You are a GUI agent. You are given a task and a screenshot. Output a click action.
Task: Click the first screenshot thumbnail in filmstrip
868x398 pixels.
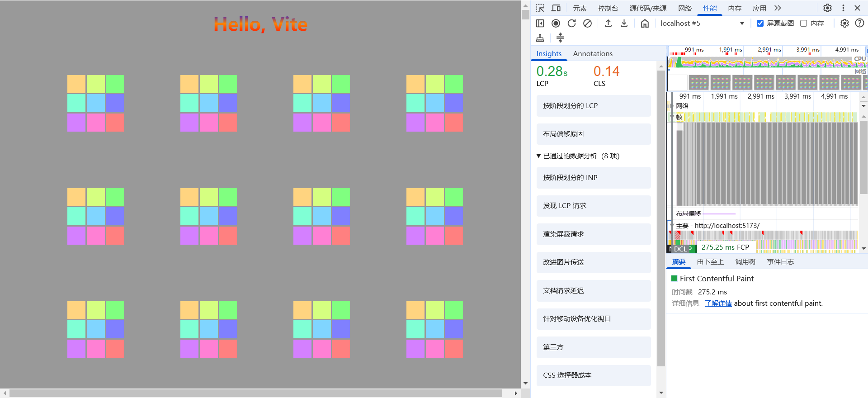pos(698,83)
